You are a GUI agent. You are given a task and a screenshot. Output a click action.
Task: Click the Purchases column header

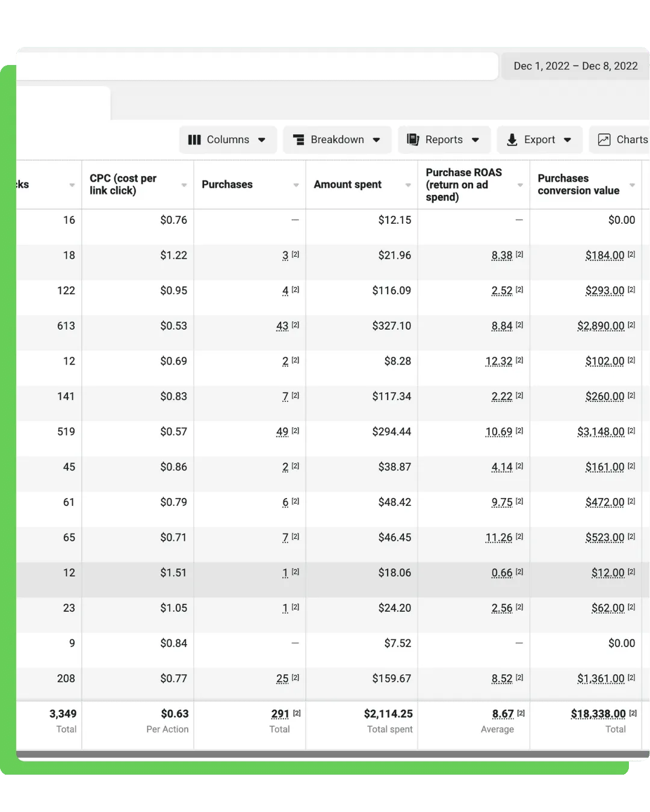227,185
